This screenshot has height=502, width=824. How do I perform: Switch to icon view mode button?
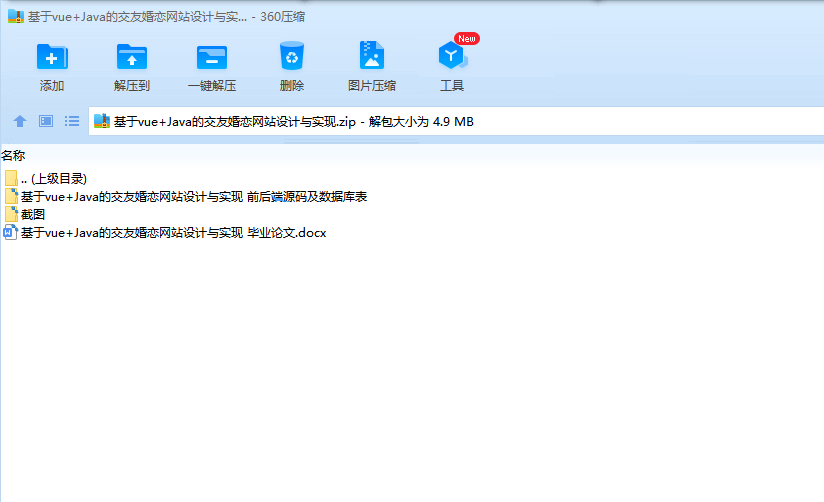(46, 121)
